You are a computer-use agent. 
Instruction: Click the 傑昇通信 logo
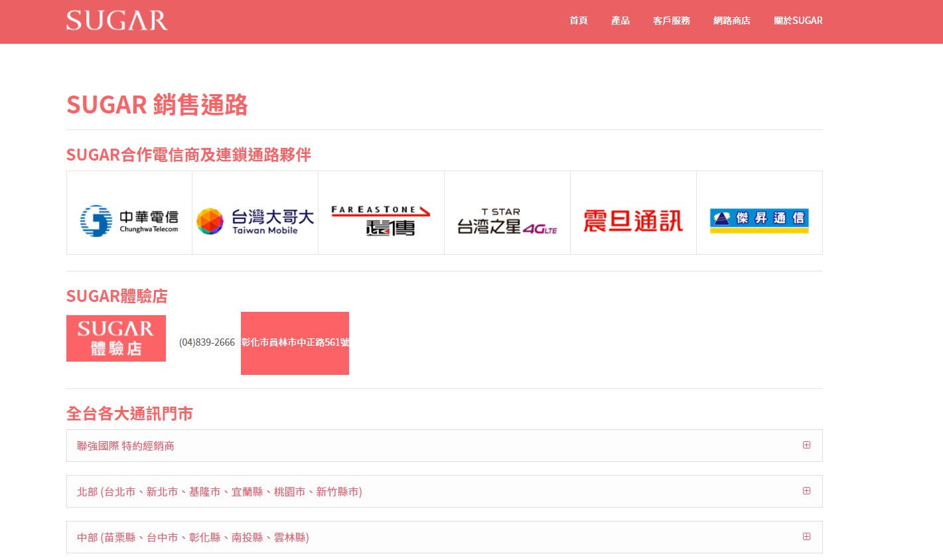[759, 221]
